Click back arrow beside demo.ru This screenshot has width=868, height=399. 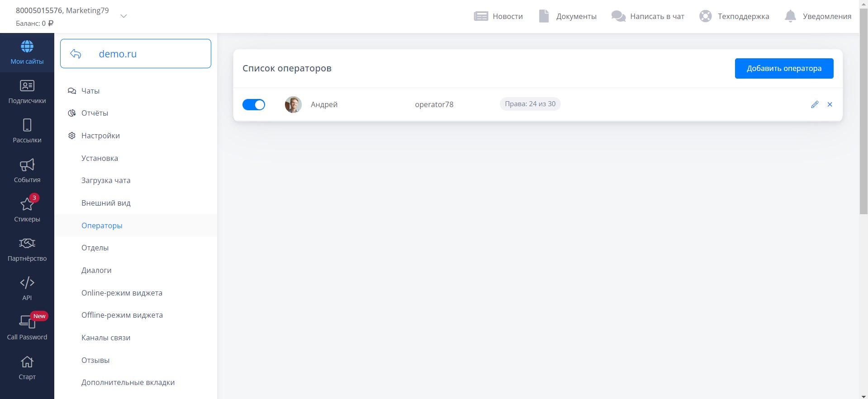tap(76, 54)
